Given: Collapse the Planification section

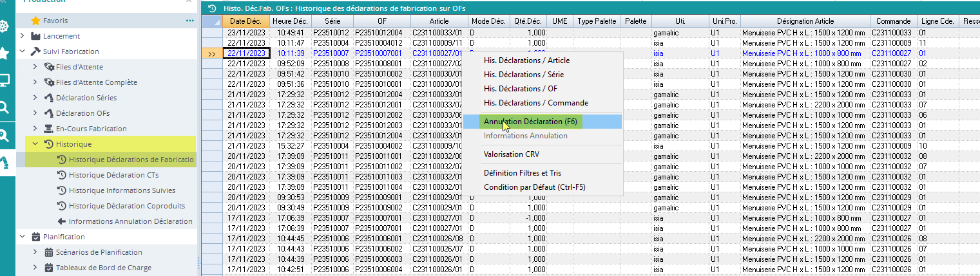Looking at the screenshot, I should point(22,237).
